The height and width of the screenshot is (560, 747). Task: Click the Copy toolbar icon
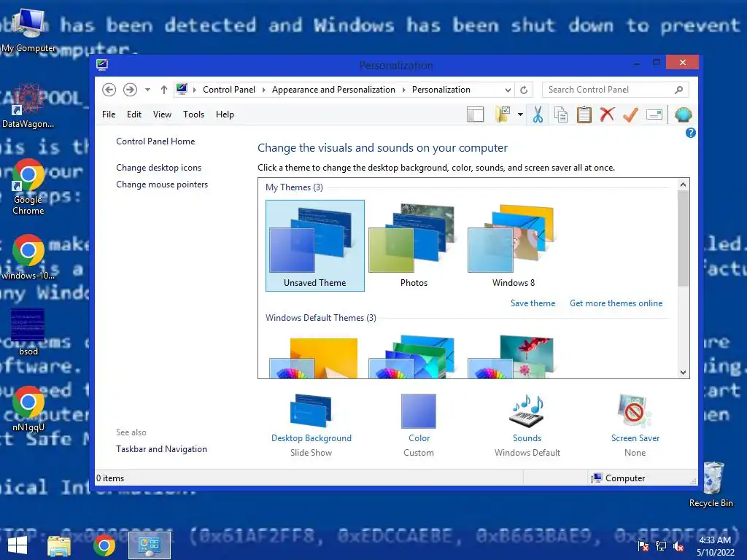click(x=561, y=114)
